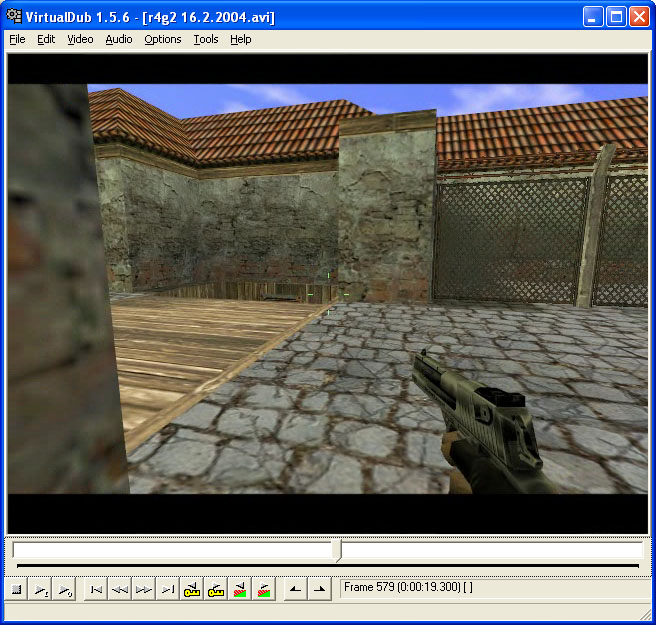Click the timeline position slider thumb
Image resolution: width=656 pixels, height=625 pixels.
pyautogui.click(x=337, y=551)
